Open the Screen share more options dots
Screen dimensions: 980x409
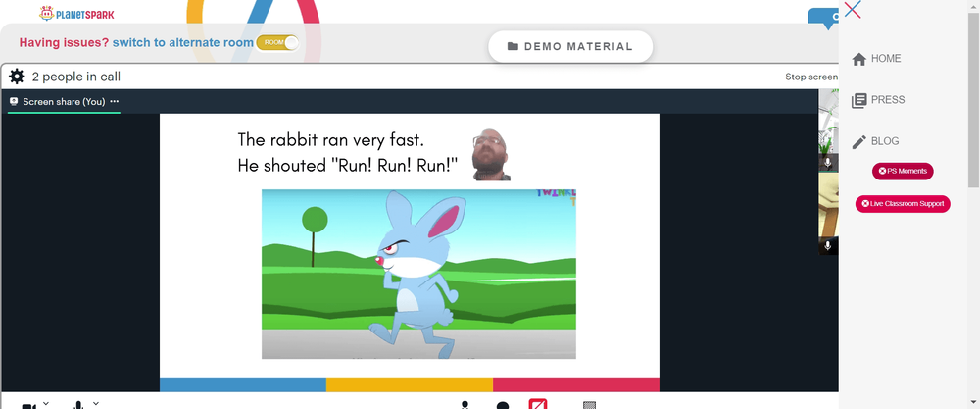pos(115,101)
